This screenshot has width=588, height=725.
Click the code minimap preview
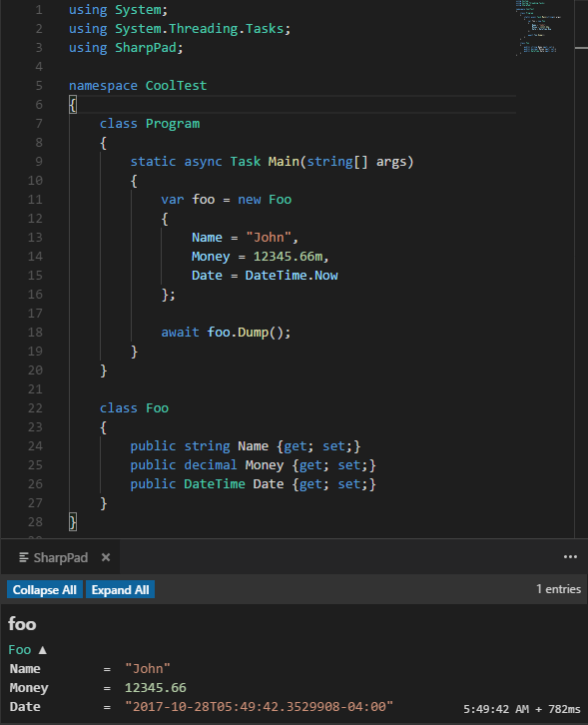538,28
